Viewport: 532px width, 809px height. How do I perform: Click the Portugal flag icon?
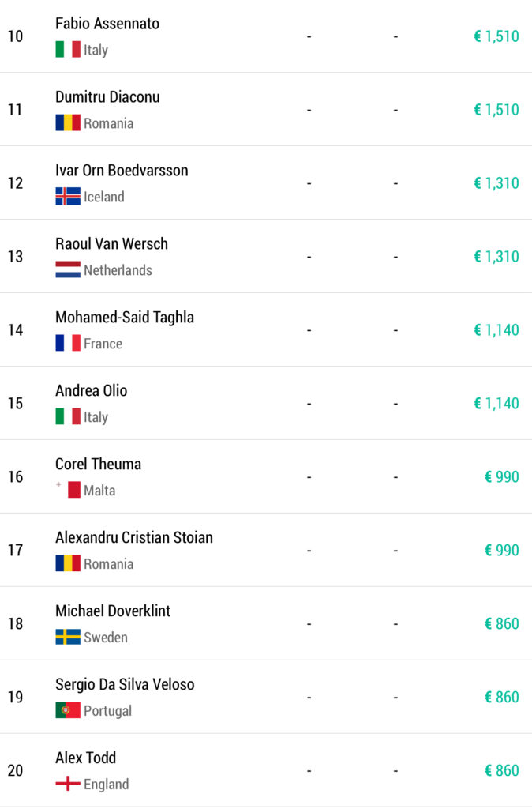(x=68, y=711)
